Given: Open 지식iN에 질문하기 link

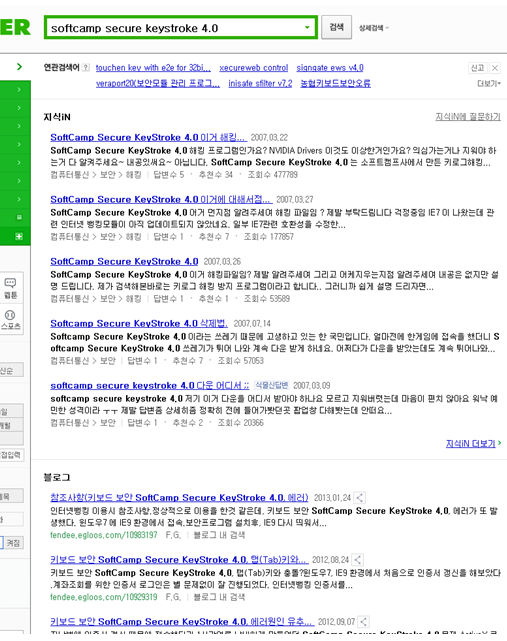Looking at the screenshot, I should (468, 117).
